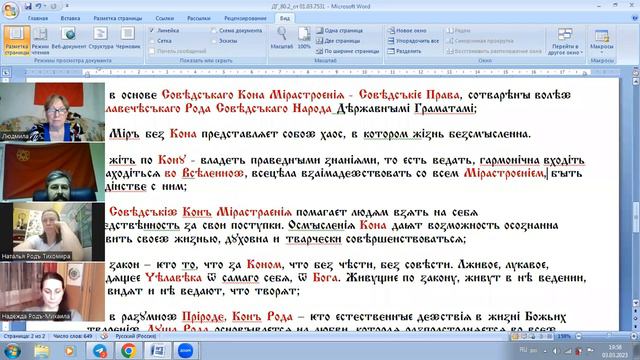This screenshot has height=360, width=640.
Task: Click Word icon in taskbar
Action: point(157,351)
